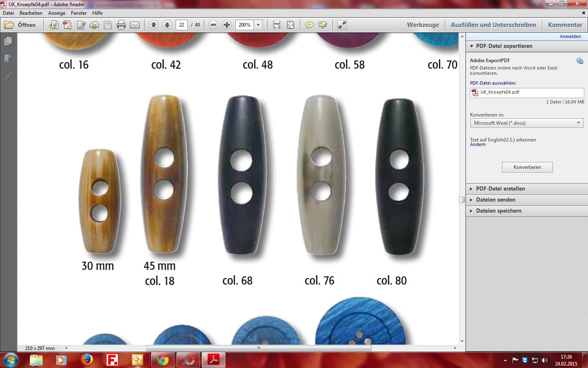Open the bookmarks side panel
Image resolution: width=588 pixels, height=368 pixels.
tap(8, 59)
